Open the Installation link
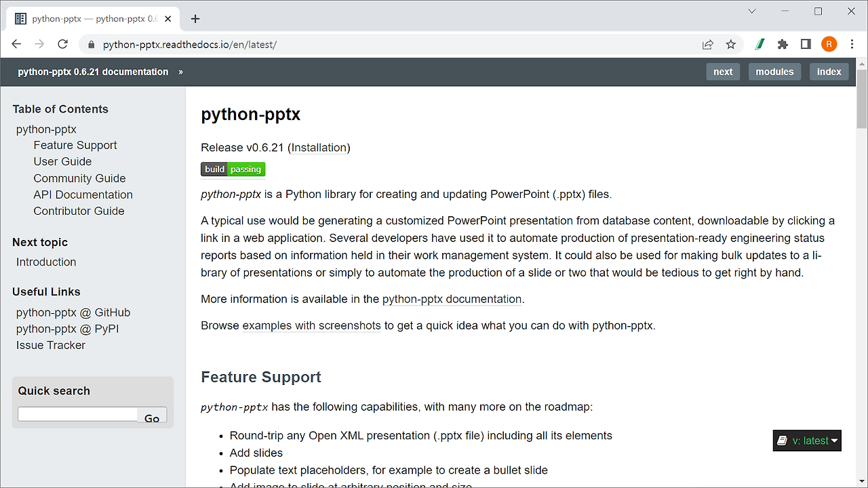868x488 pixels. [x=319, y=148]
